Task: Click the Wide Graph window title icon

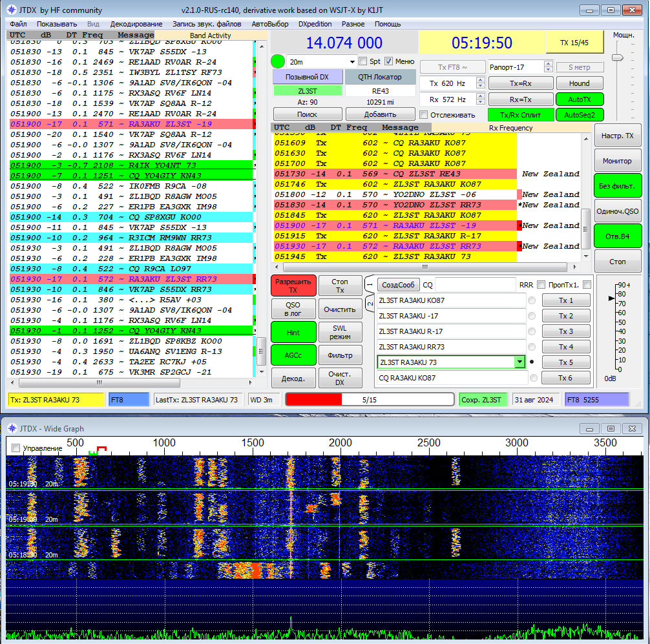Action: point(12,428)
